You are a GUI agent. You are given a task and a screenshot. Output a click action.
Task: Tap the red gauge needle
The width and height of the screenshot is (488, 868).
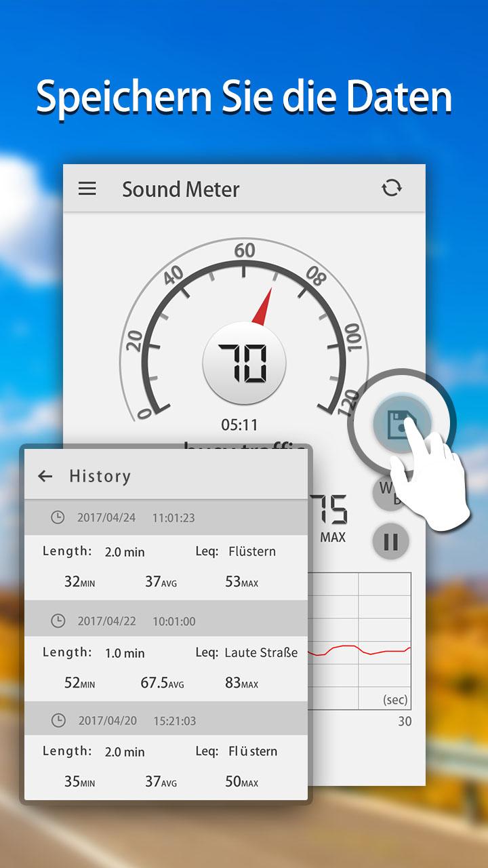(262, 306)
